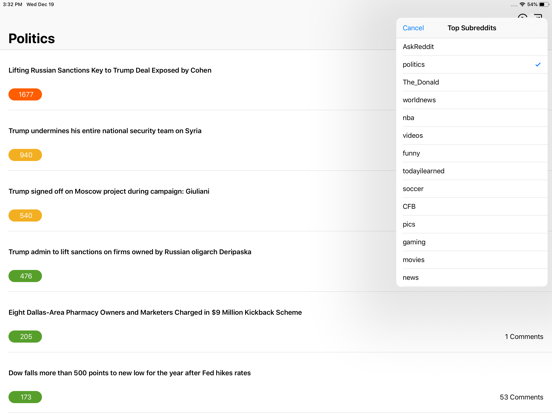Tap the Politics page title

click(32, 39)
